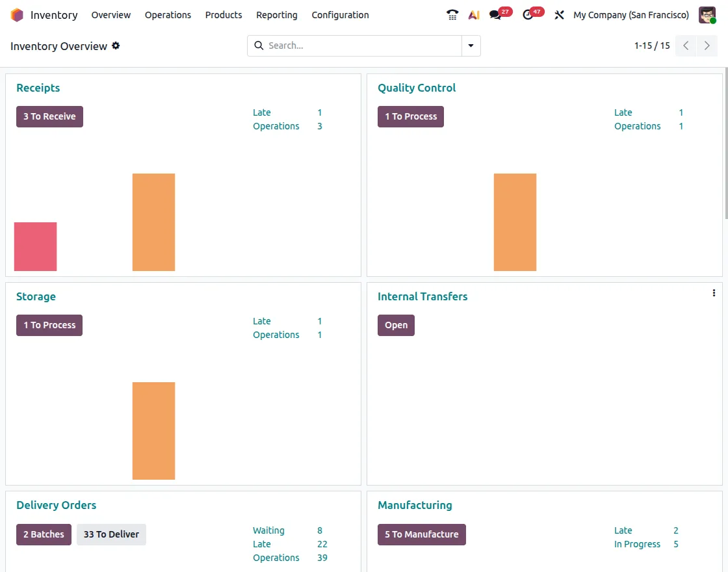Click the user avatar thumbnail
Viewport: 728px width, 572px height.
pyautogui.click(x=707, y=14)
